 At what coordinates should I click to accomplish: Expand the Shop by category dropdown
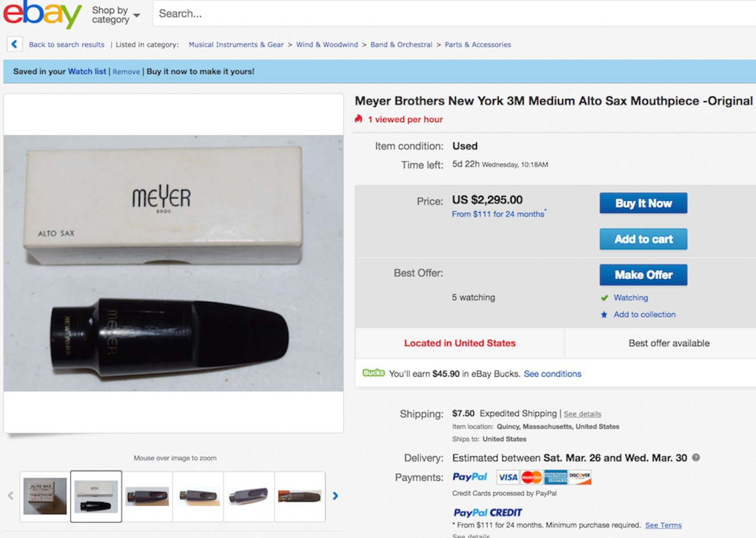point(116,15)
